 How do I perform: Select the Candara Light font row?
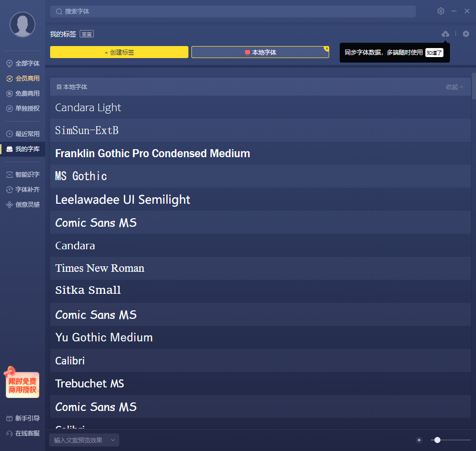click(x=261, y=107)
